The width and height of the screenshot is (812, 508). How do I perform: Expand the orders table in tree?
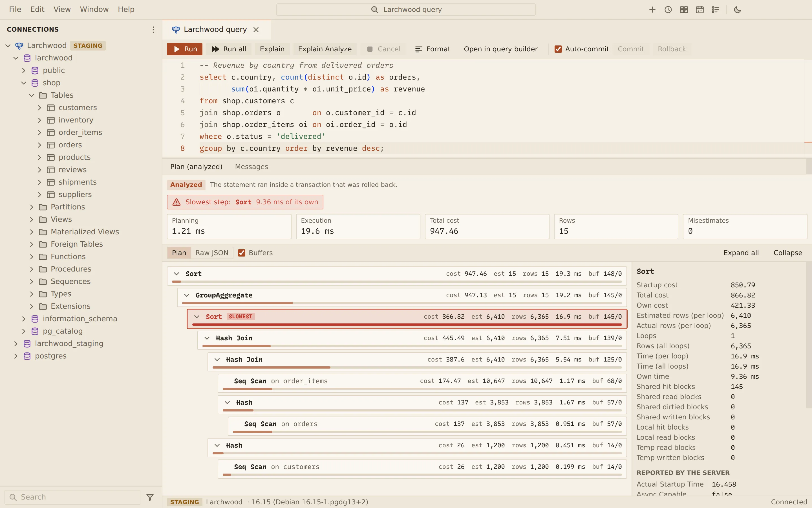[x=39, y=145]
